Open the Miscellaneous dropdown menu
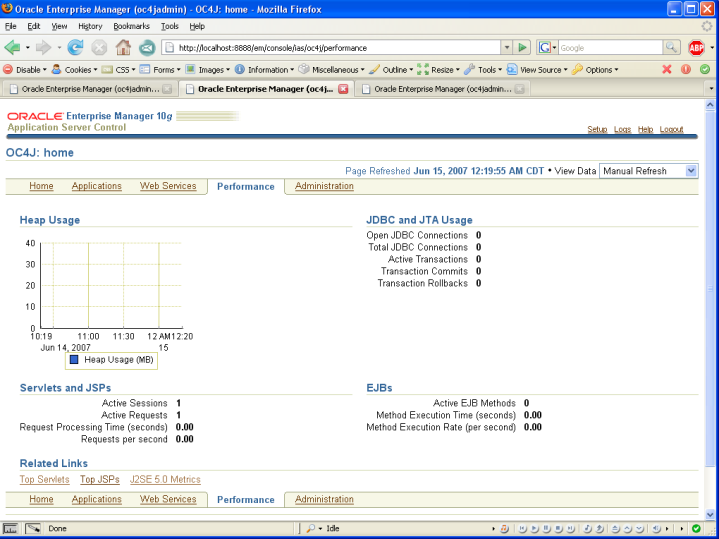This screenshot has width=719, height=539. pos(332,70)
